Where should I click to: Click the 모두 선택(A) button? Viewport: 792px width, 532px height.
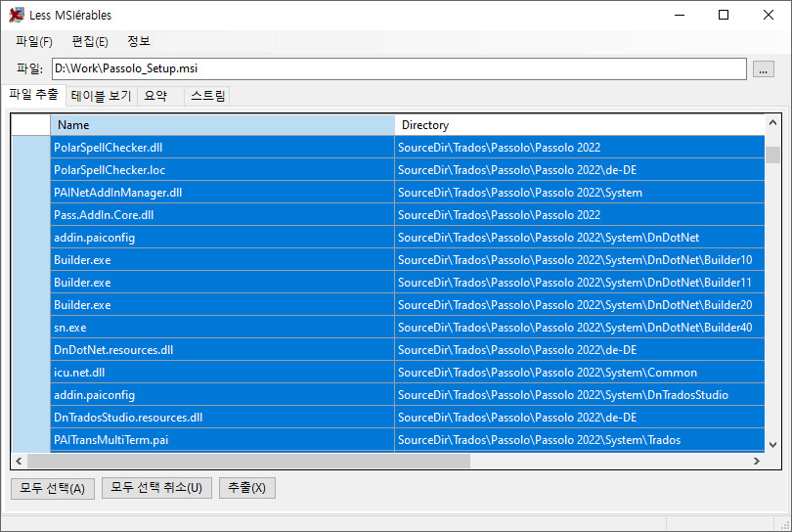53,488
